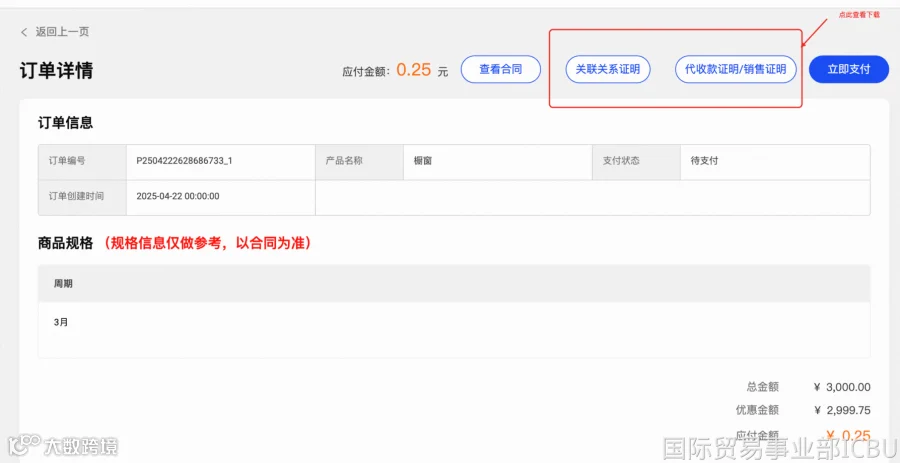Click the 立即支付 pay button
Screen dimensions: 900x463
pyautogui.click(x=849, y=69)
